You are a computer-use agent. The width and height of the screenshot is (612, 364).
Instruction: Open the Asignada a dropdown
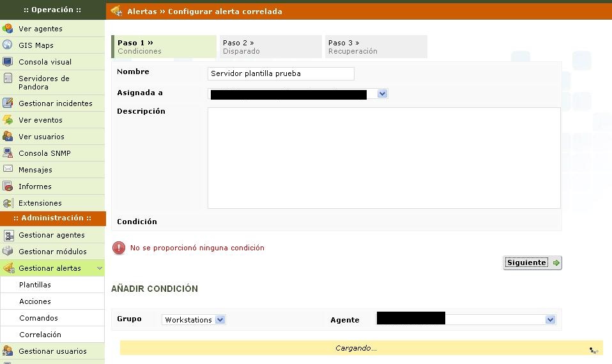[x=381, y=94]
